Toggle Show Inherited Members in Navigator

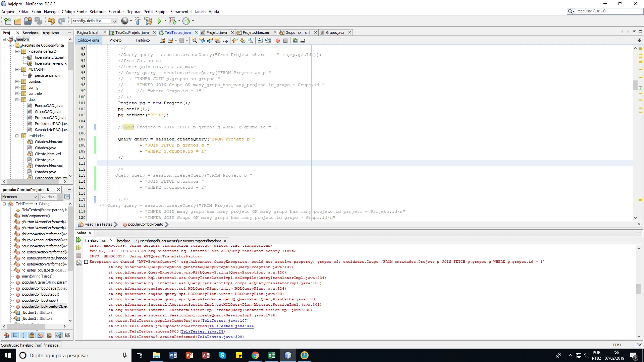tap(7, 335)
